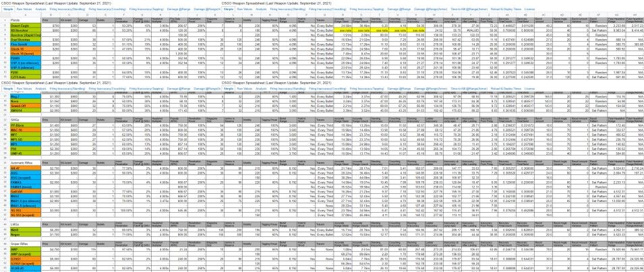The image size is (644, 272).
Task: Select the USP-S (silencer) cell
Action: click(25, 67)
